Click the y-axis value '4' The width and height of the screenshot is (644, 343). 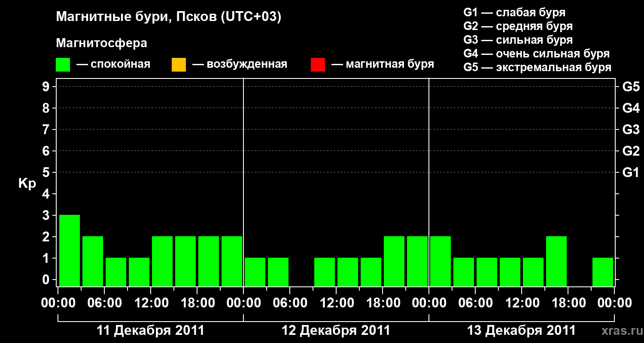coord(47,194)
